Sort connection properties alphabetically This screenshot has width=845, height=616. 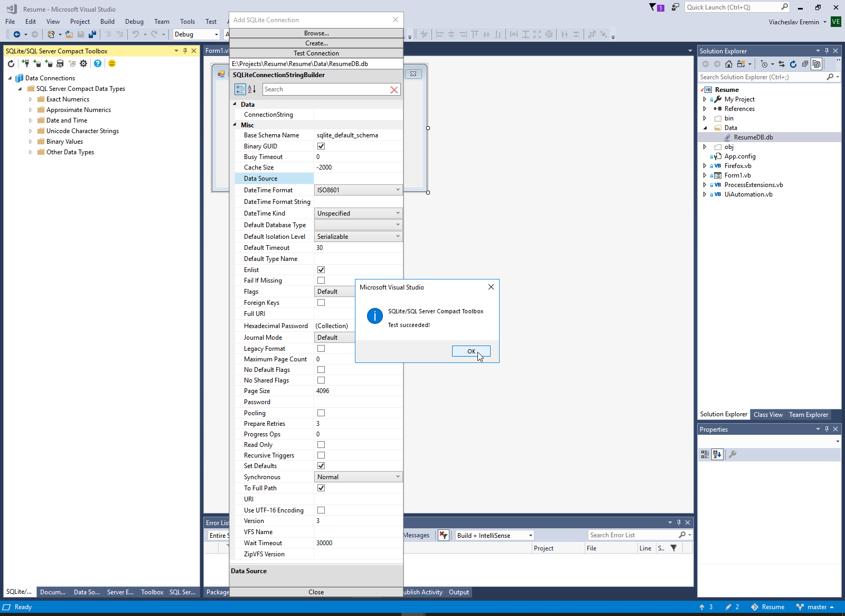coord(252,89)
